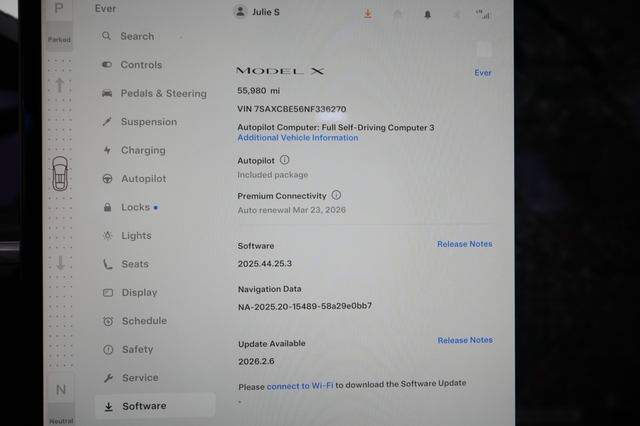
Task: Click the Software download arrow icon
Action: 109,406
